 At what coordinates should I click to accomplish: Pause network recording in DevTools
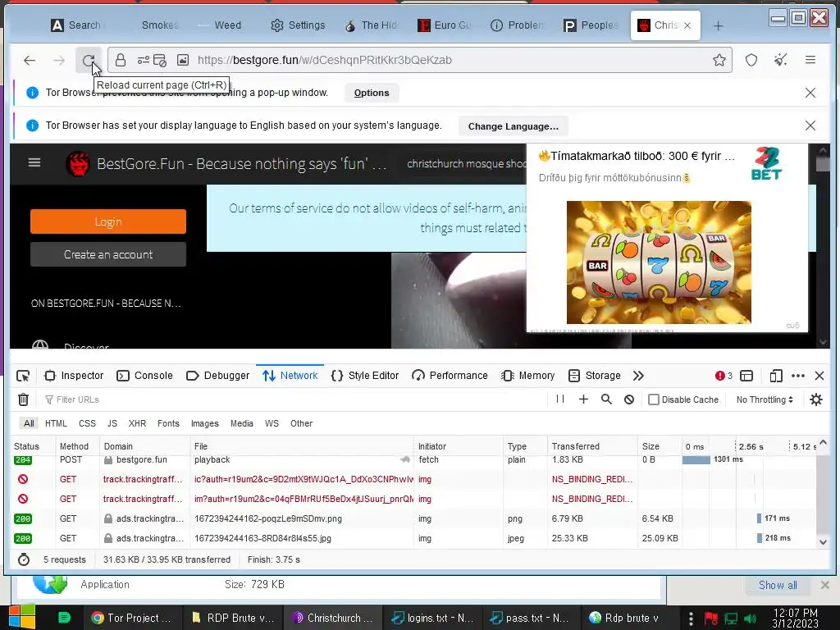coord(559,399)
